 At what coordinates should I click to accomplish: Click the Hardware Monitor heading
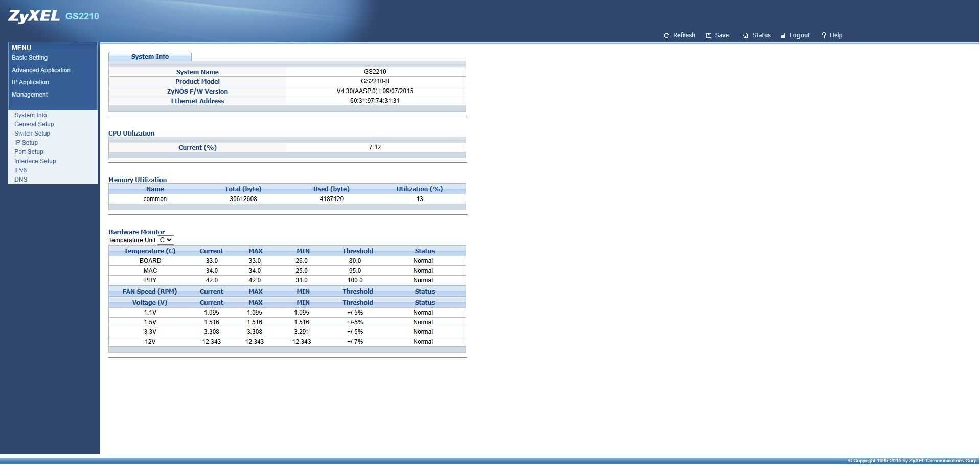click(x=136, y=232)
